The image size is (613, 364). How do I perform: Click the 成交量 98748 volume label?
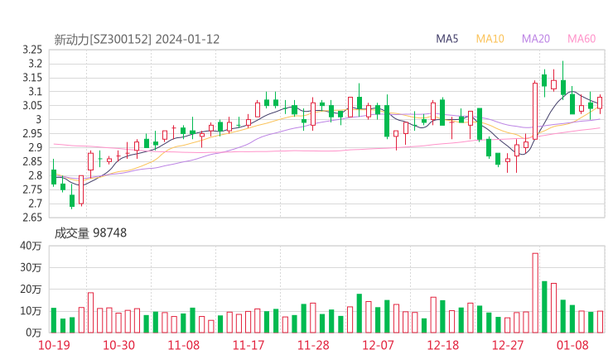tap(90, 233)
